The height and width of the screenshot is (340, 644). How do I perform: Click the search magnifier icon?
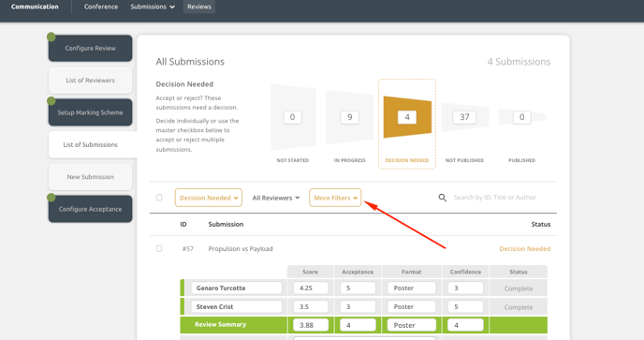click(443, 198)
